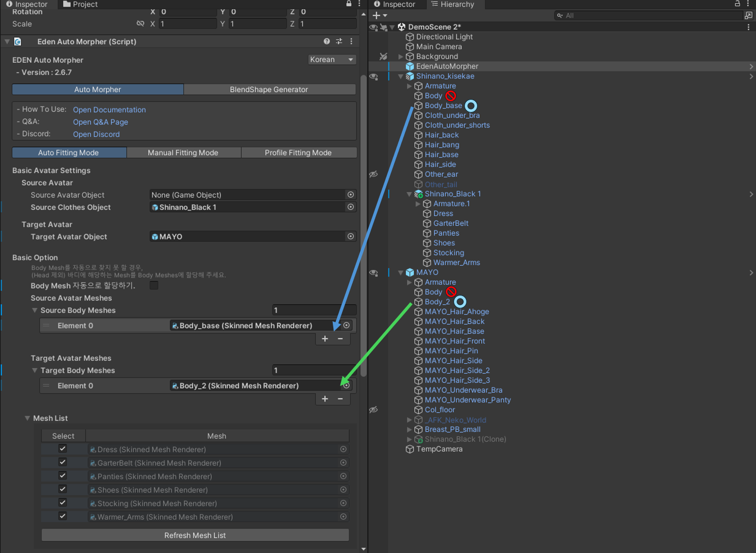756x553 pixels.
Task: Add element to Target Body Meshes list
Action: tap(325, 399)
